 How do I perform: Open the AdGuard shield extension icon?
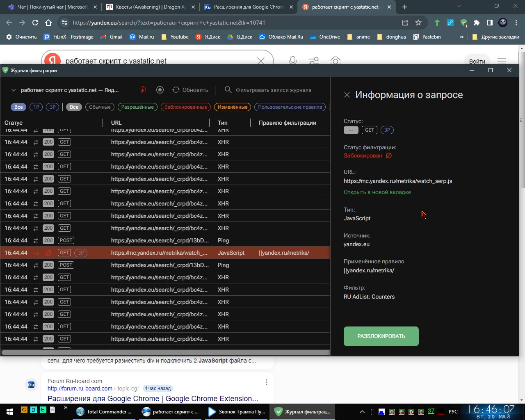463,23
